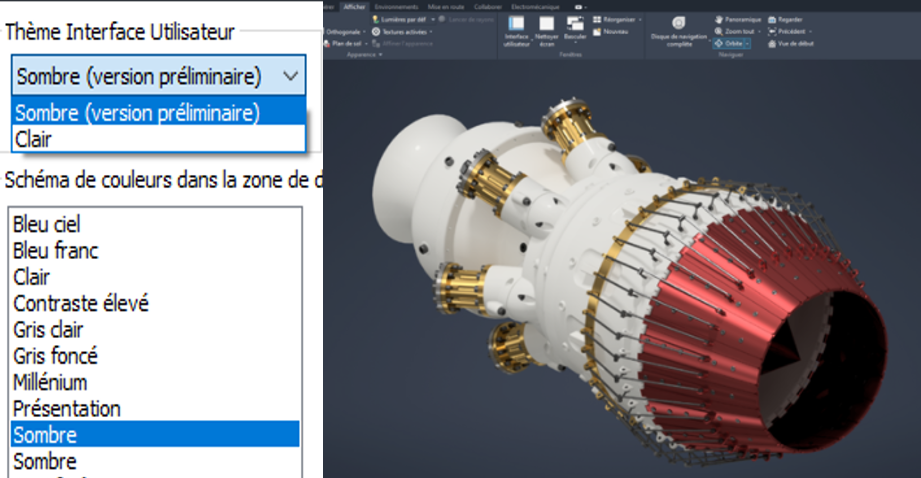Click the Regarder view icon
The height and width of the screenshot is (478, 921).
tap(772, 19)
